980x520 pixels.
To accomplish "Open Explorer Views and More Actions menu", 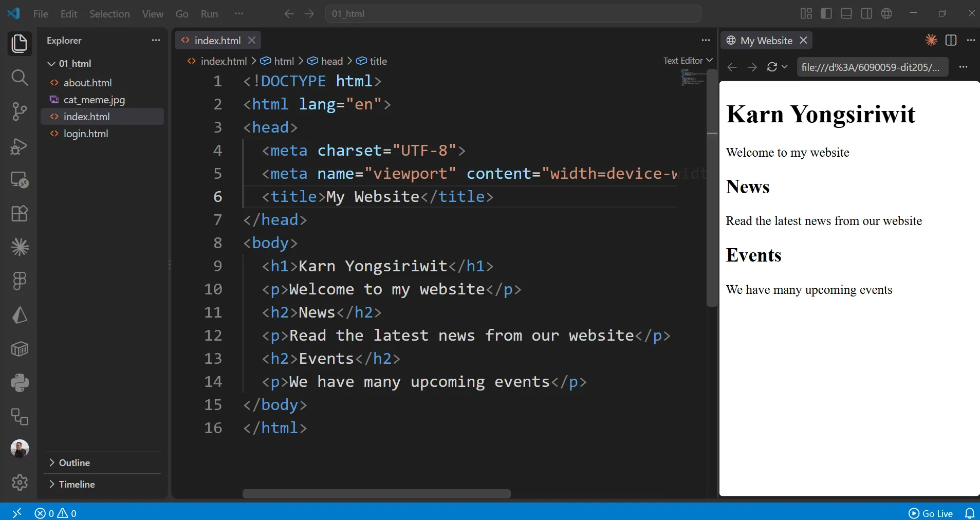I will click(x=156, y=40).
